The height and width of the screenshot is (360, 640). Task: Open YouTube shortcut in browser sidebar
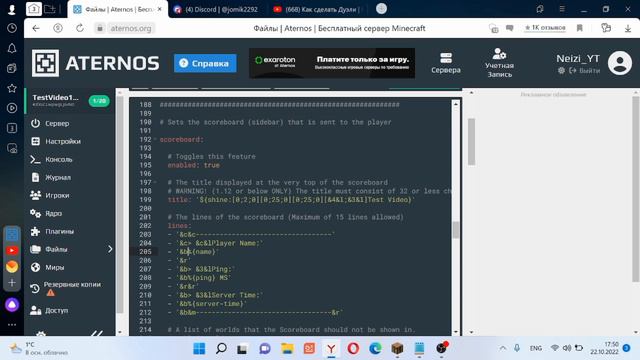click(12, 250)
